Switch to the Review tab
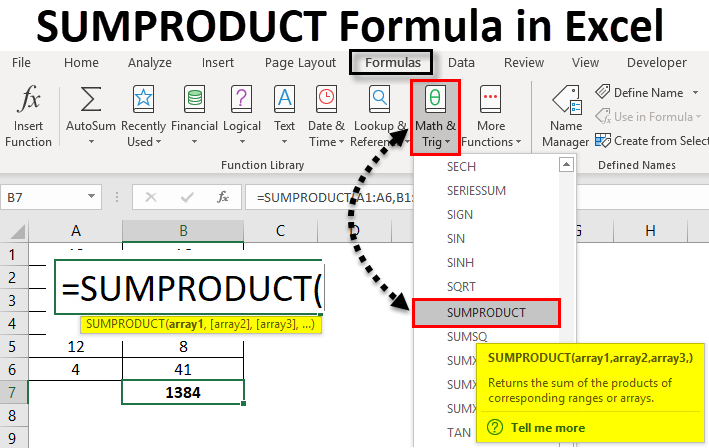Image resolution: width=709 pixels, height=448 pixels. tap(524, 62)
